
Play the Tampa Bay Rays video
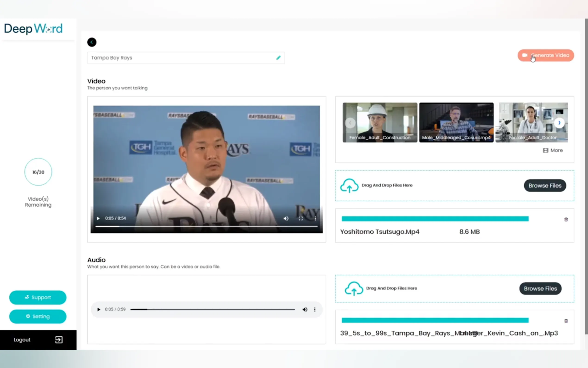point(98,219)
